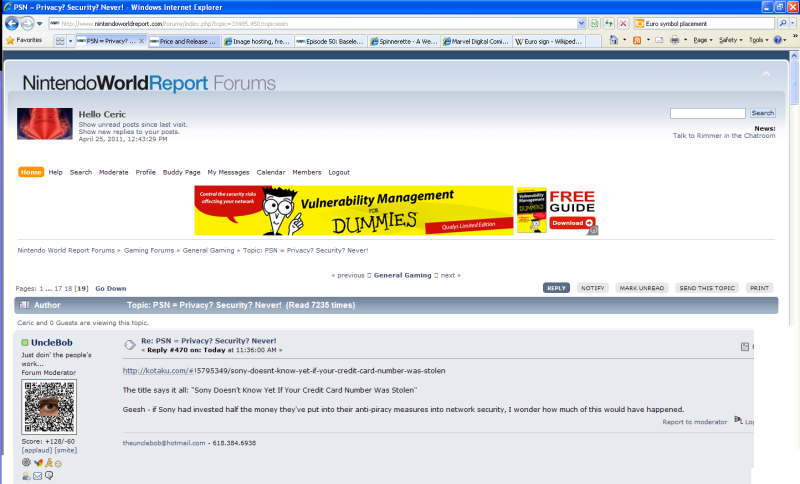Image resolution: width=800 pixels, height=484 pixels.
Task: Go forward with the browser Forward button
Action: click(x=28, y=23)
